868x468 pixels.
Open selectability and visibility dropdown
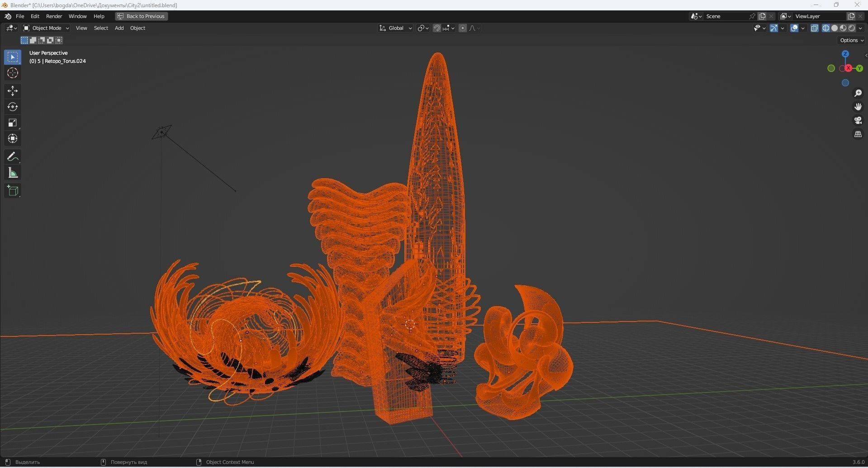759,28
